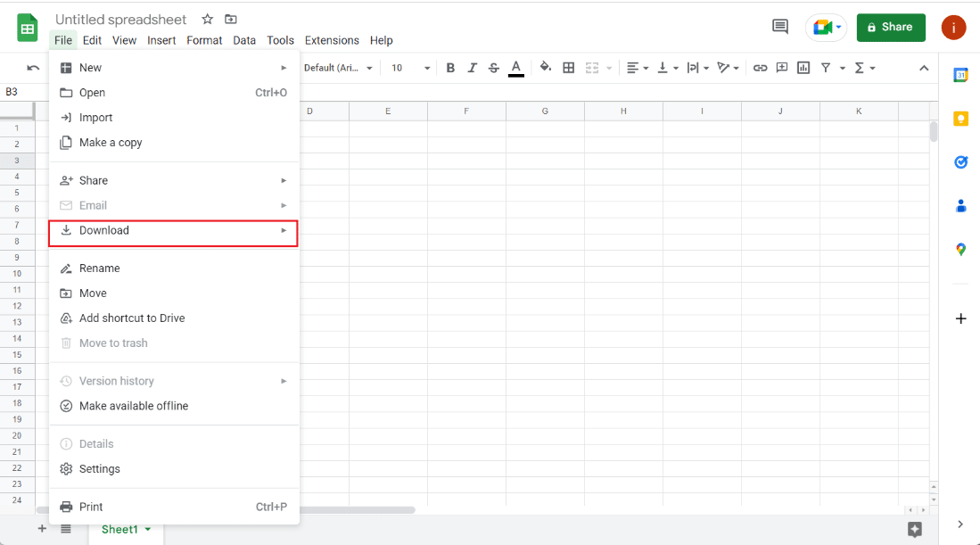The width and height of the screenshot is (980, 545).
Task: Click the Google Sheets home logo
Action: pos(27,29)
